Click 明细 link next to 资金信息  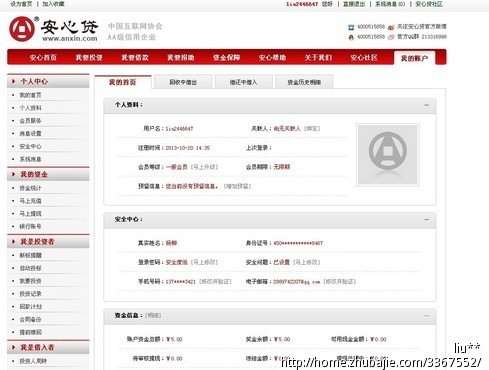pyautogui.click(x=153, y=315)
